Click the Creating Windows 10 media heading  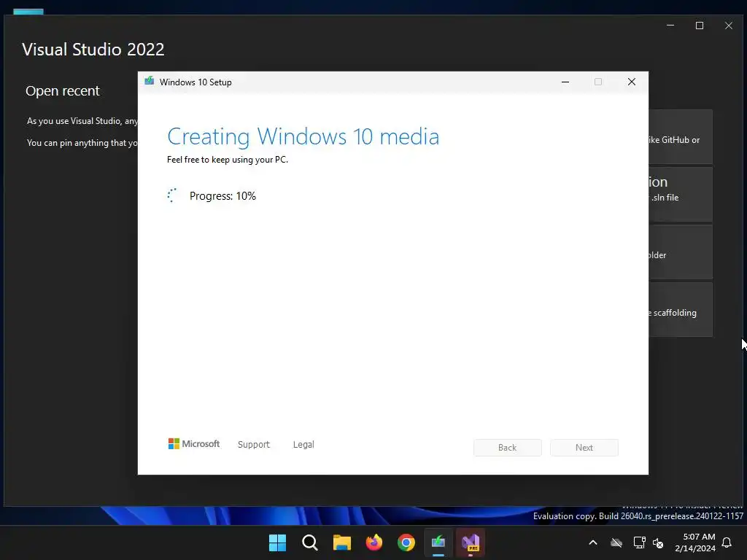(303, 136)
